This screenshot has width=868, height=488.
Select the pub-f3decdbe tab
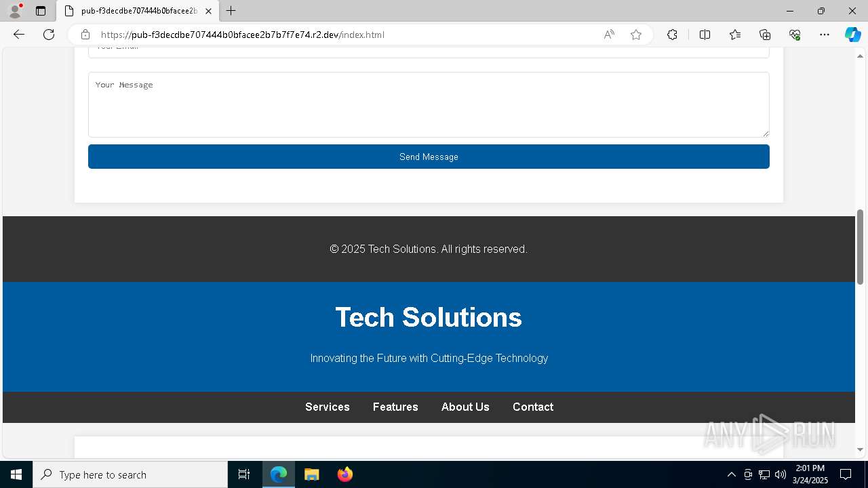[x=138, y=11]
